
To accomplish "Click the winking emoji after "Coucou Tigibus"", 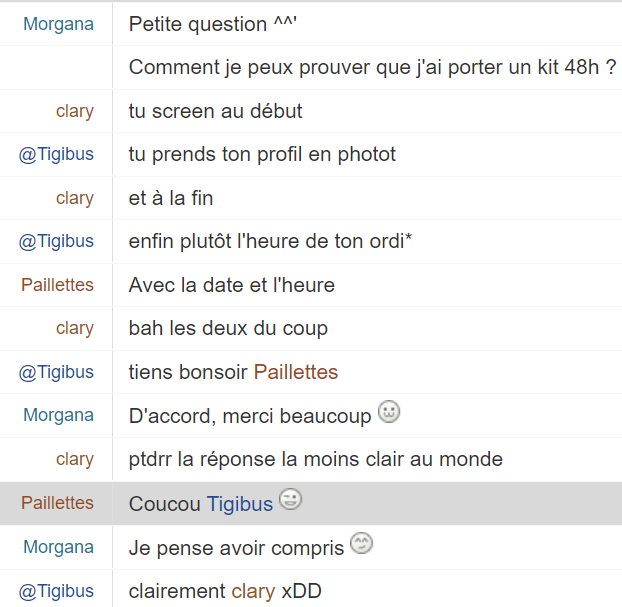I will 290,500.
